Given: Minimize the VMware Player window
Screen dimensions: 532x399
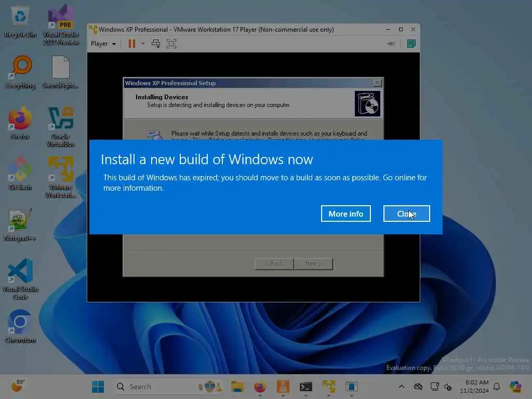Looking at the screenshot, I should (x=388, y=30).
